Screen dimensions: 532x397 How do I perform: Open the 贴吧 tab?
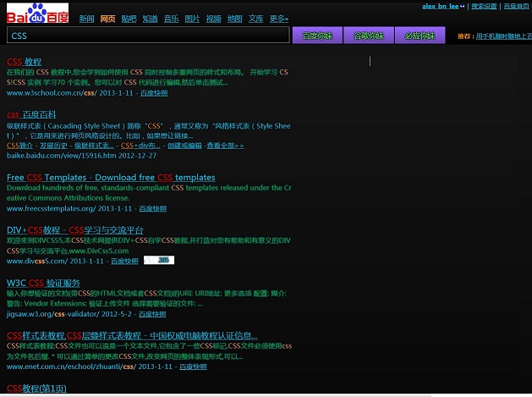[129, 19]
